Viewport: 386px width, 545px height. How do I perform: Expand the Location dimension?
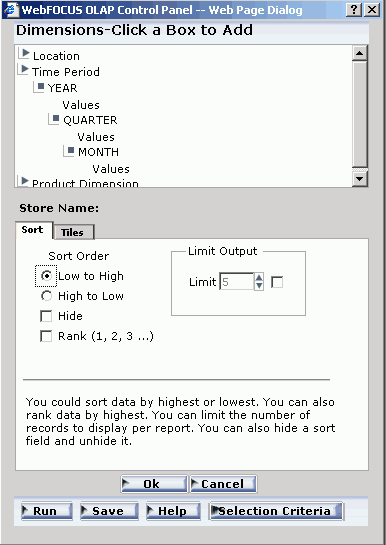click(25, 53)
